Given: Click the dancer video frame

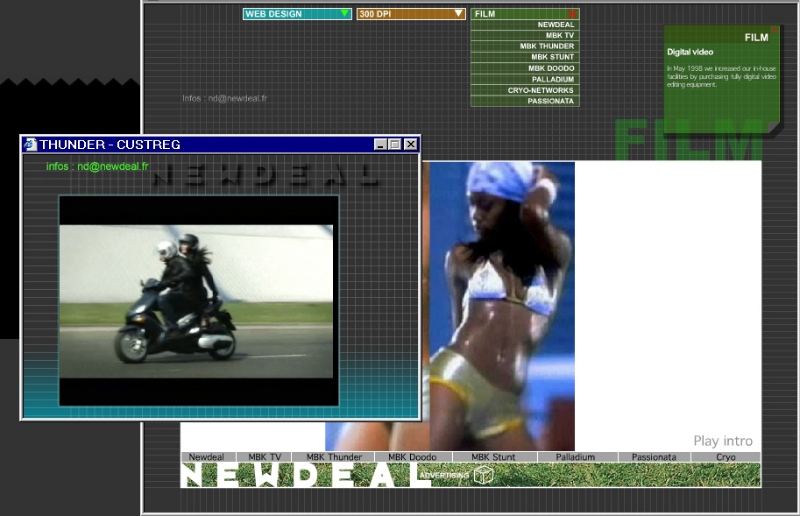Looking at the screenshot, I should (502, 306).
